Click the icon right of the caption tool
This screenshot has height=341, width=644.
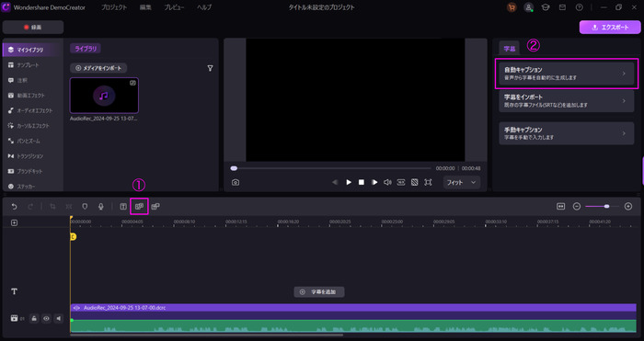pyautogui.click(x=155, y=207)
